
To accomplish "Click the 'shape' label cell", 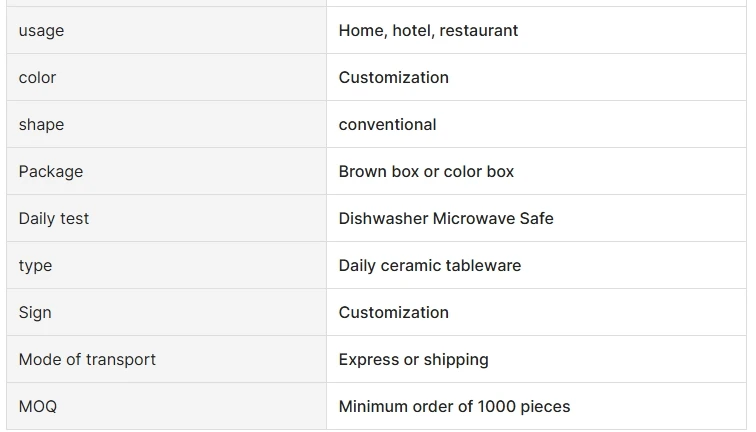I will tap(41, 125).
